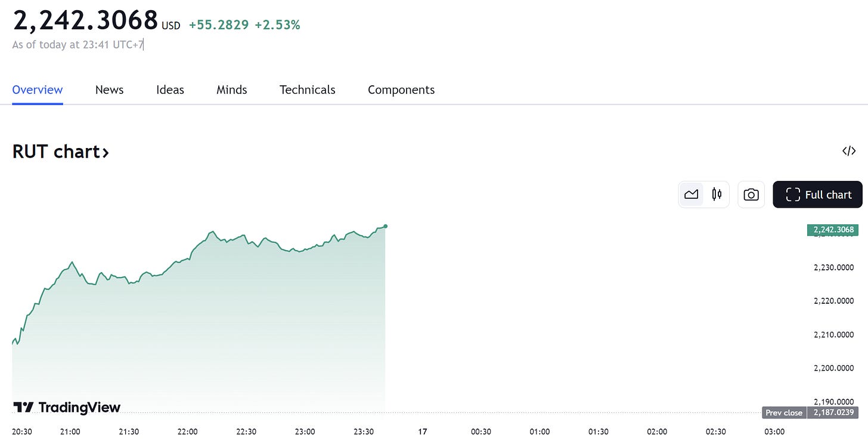View the Components tab
868x444 pixels.
[401, 90]
